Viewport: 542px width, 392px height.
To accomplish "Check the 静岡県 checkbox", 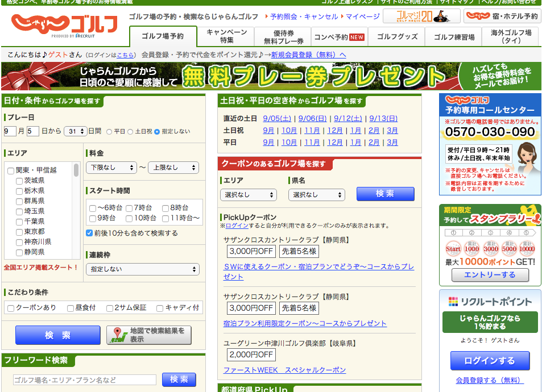I will 19,252.
